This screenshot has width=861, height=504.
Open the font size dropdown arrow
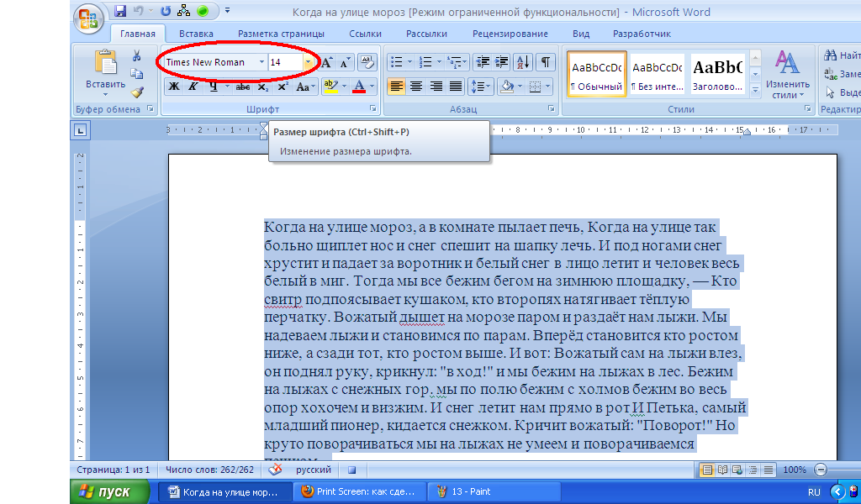[x=308, y=62]
